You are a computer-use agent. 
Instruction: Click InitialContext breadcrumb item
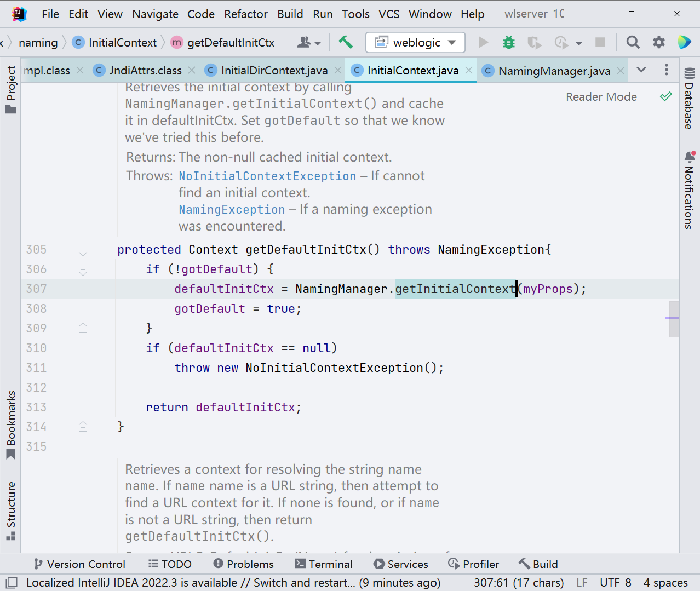[x=114, y=42]
